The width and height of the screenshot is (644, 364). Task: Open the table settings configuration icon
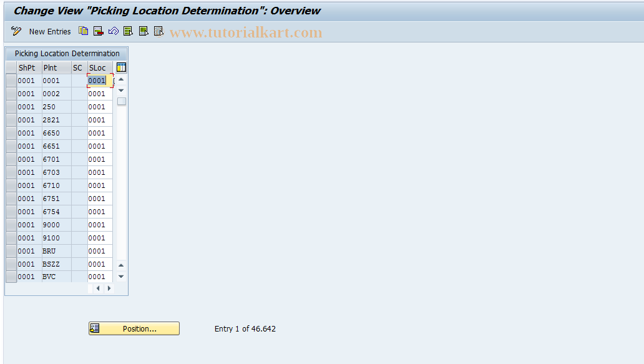click(121, 67)
